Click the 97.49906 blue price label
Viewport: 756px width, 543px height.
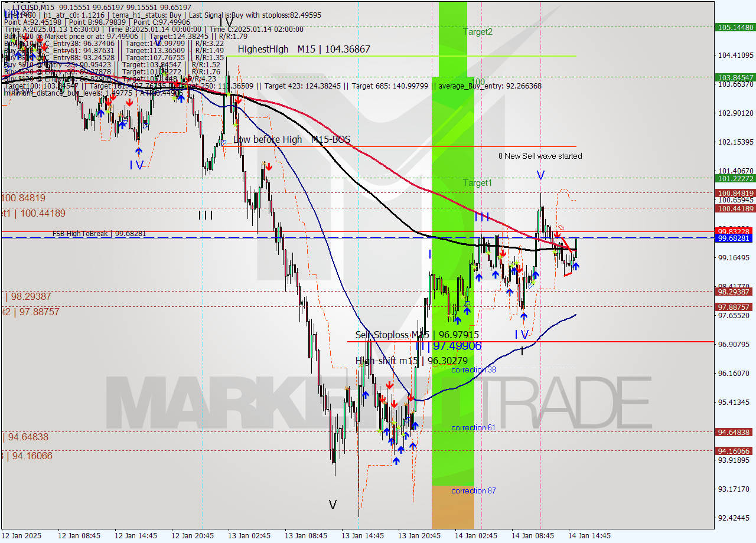[x=458, y=346]
